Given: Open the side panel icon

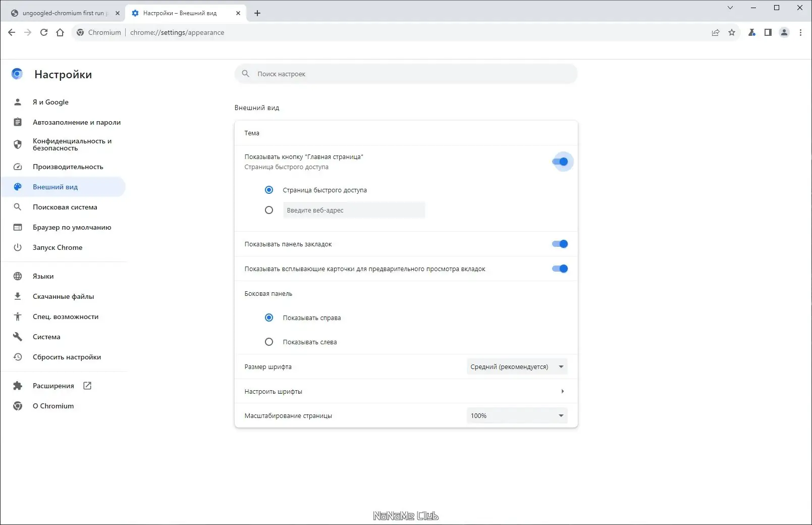Looking at the screenshot, I should (x=768, y=32).
